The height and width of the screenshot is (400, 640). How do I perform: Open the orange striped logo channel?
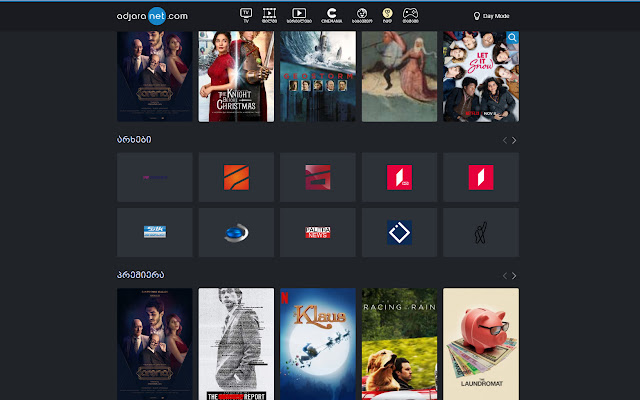coord(236,177)
